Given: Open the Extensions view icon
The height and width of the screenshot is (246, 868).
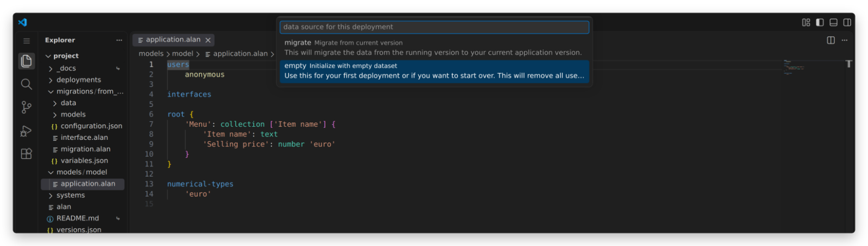Looking at the screenshot, I should [26, 153].
